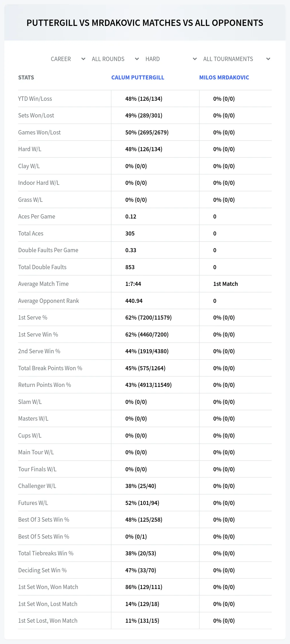
Task: Expand the ALL ROUNDS dropdown
Action: (x=115, y=59)
